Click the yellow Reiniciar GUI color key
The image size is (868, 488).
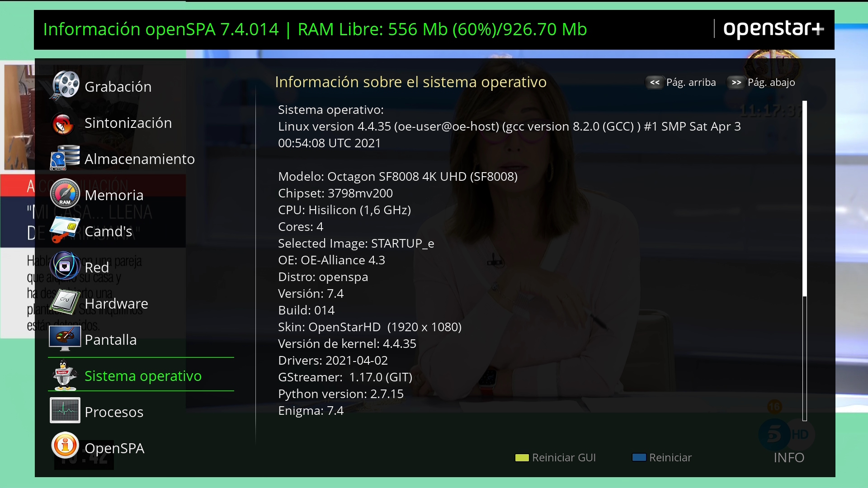(522, 458)
